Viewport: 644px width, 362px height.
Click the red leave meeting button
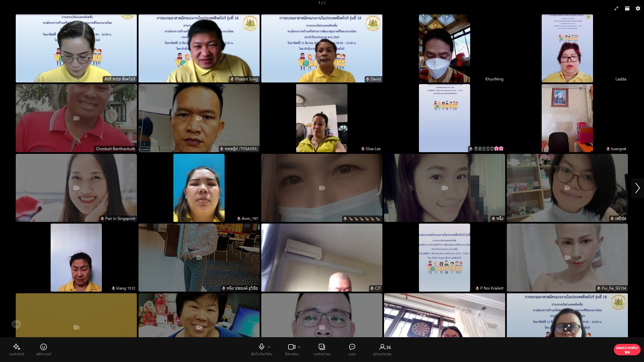pos(627,350)
